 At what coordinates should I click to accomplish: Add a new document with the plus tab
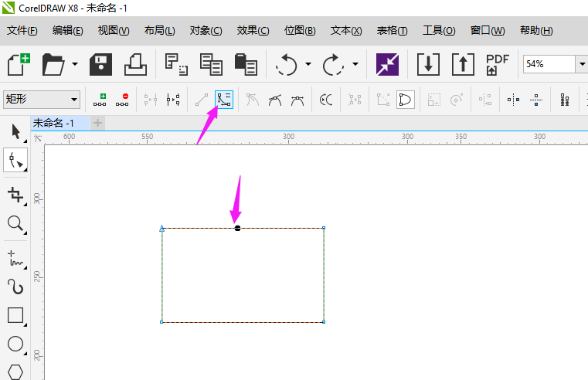98,123
